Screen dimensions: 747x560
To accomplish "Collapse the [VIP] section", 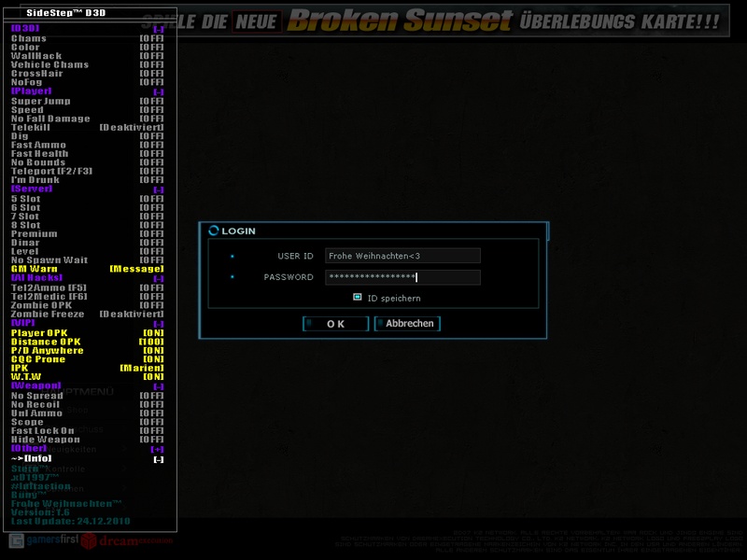I will [x=159, y=324].
